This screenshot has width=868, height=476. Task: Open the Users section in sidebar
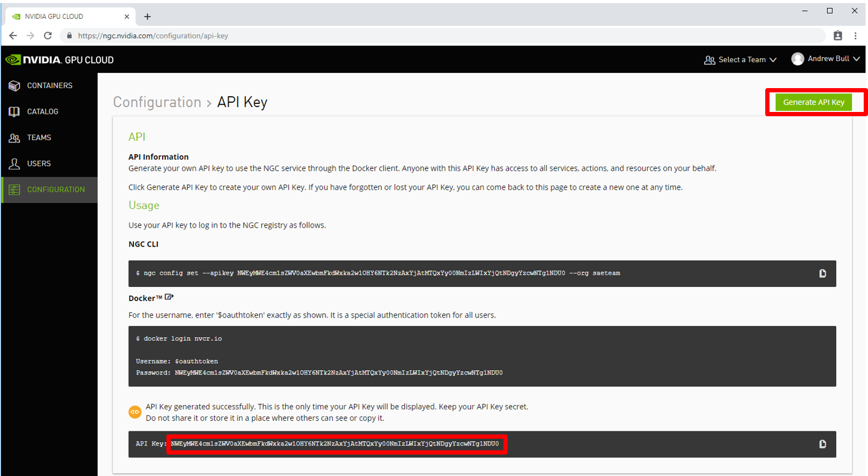point(39,163)
